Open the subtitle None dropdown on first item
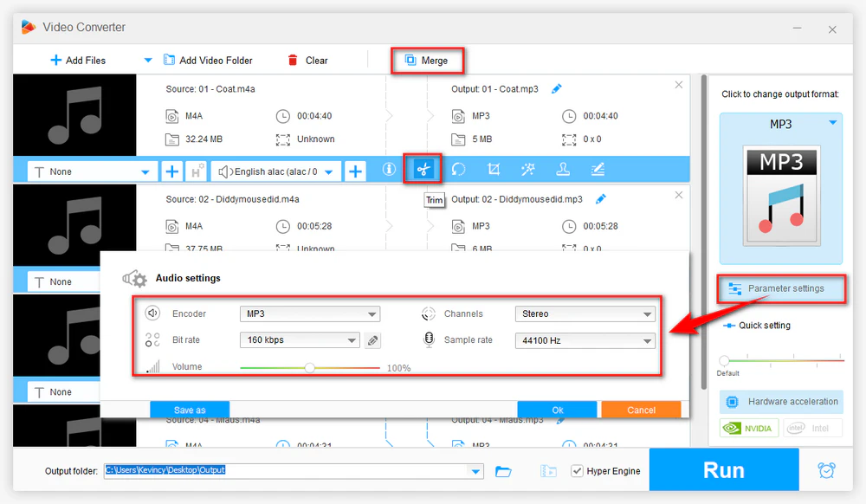866x504 pixels. pyautogui.click(x=145, y=172)
